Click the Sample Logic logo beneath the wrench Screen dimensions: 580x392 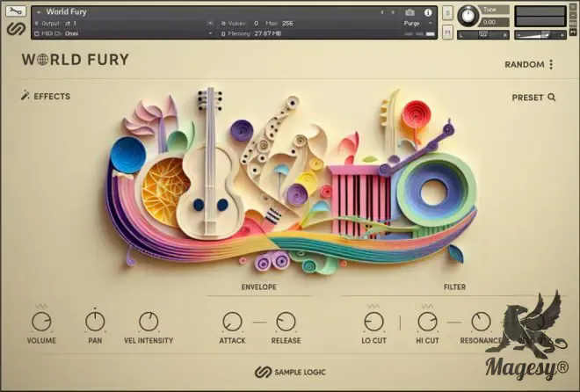[16, 28]
